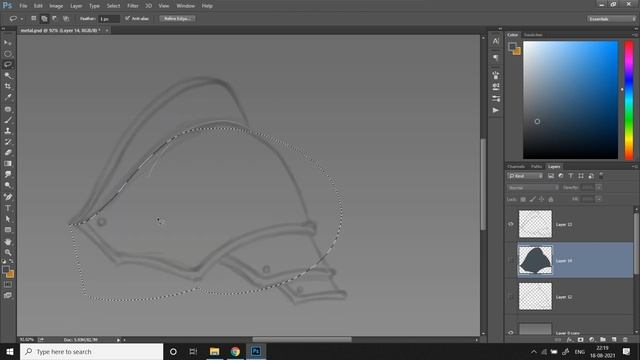This screenshot has width=640, height=360.
Task: Select the Horizontal Type tool
Action: coord(8,208)
